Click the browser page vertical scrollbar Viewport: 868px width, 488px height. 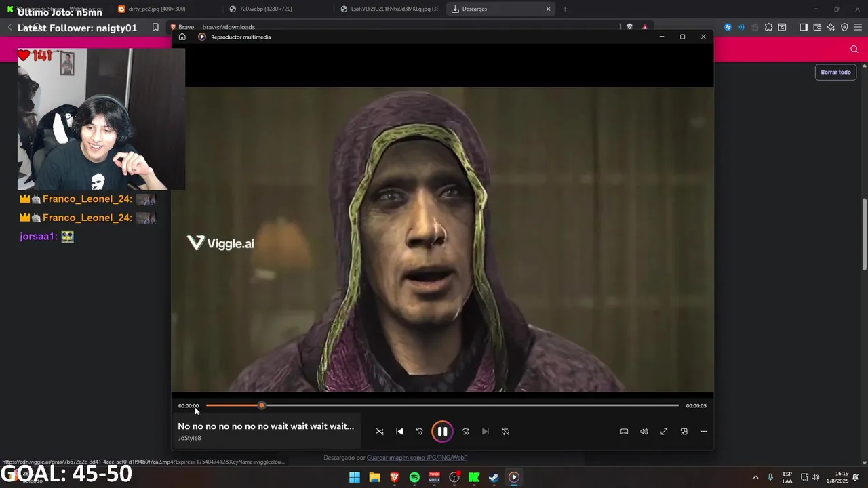[864, 234]
